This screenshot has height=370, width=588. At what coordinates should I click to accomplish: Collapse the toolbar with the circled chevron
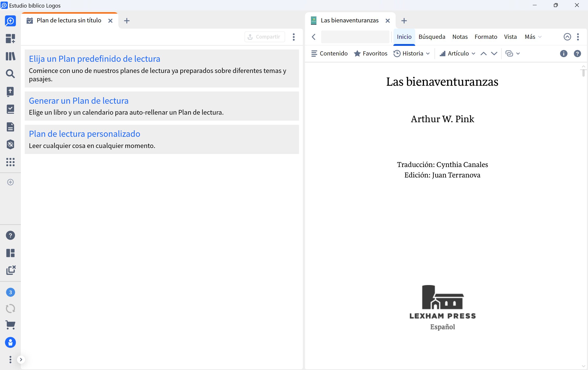[x=567, y=37]
